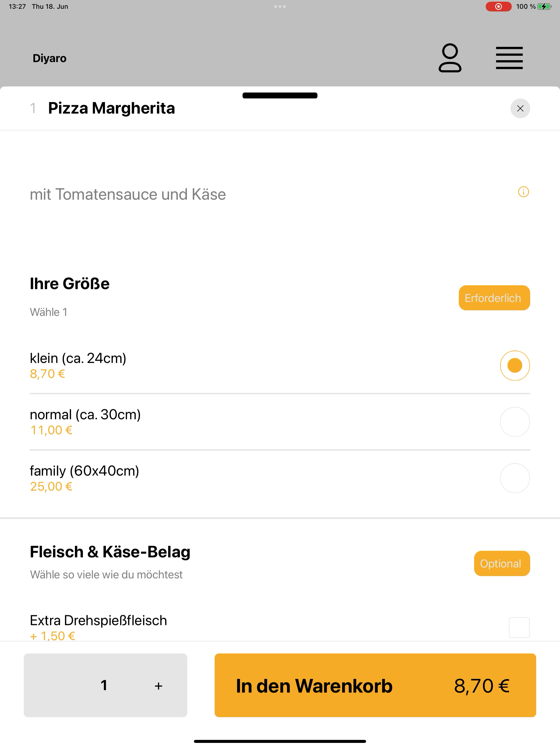Tap the Fleisch & Käse-Belag heading
Image resolution: width=560 pixels, height=747 pixels.
(110, 552)
